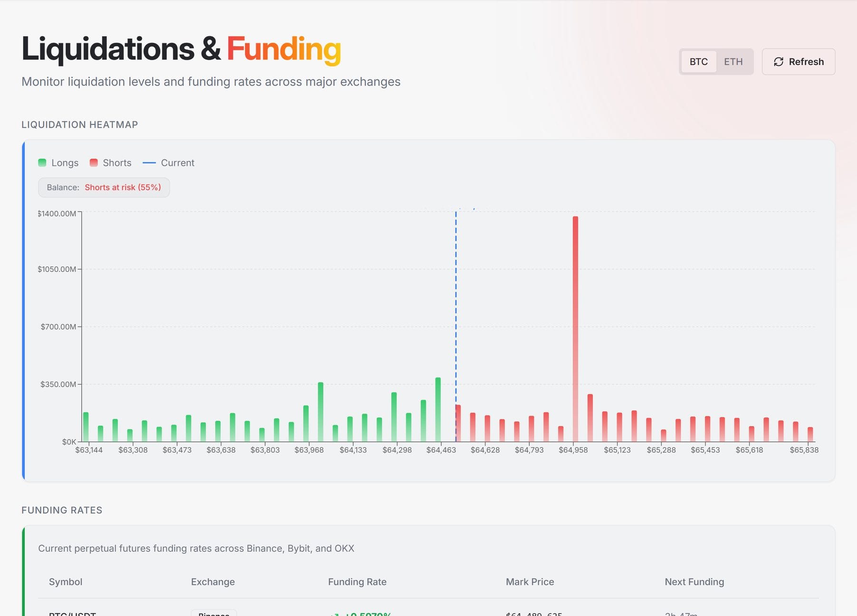
Task: Click the LIQUIDATION HEATMAP section heading
Action: coord(80,124)
